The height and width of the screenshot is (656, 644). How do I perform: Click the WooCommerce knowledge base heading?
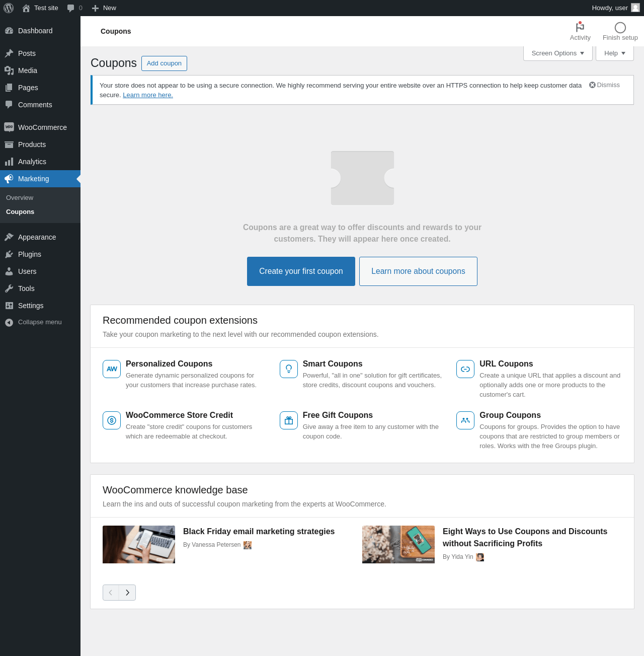[175, 490]
